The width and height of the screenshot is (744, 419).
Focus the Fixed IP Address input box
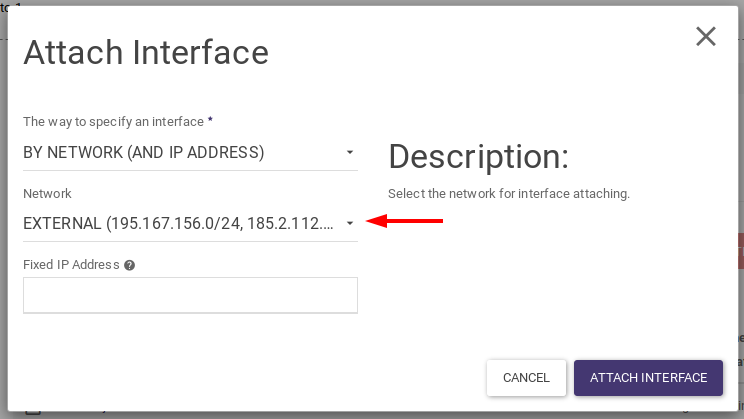click(x=190, y=295)
